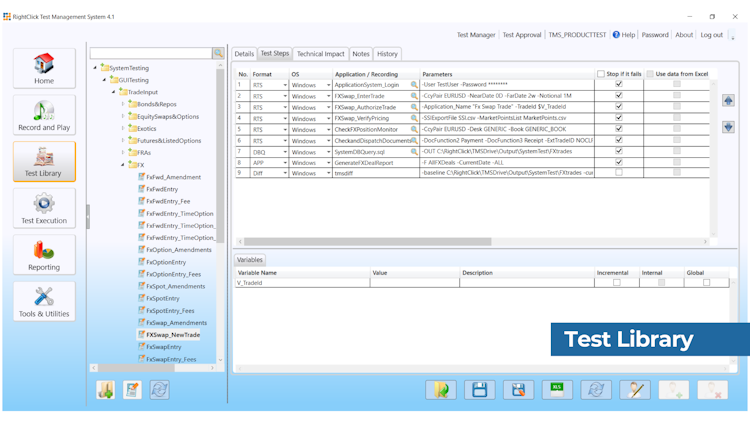Uncheck stop-if-fails for step 5
This screenshot has width=750, height=422.
[619, 129]
